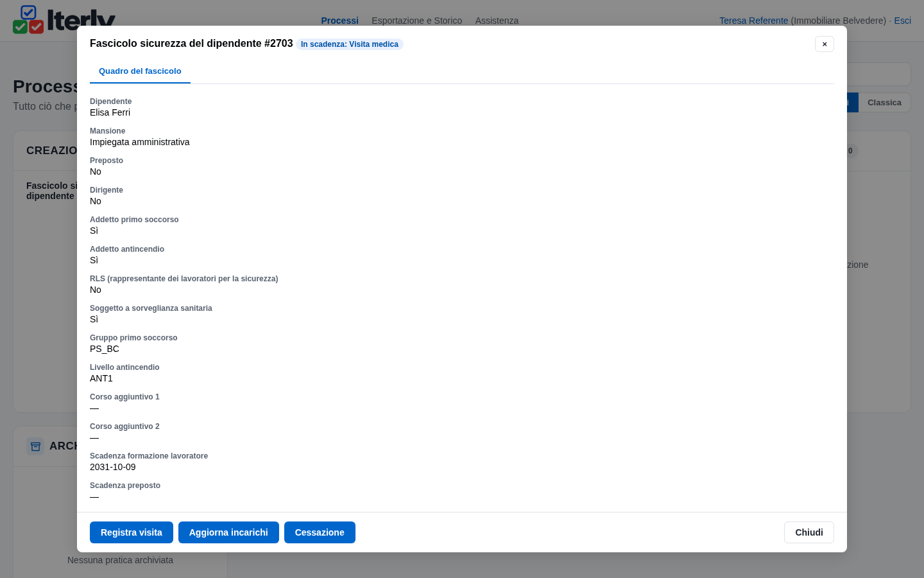Screen dimensions: 924x578
Task: Click the dialog title Fascicolo sicurezza del dipendente #2703
Action: click(191, 44)
